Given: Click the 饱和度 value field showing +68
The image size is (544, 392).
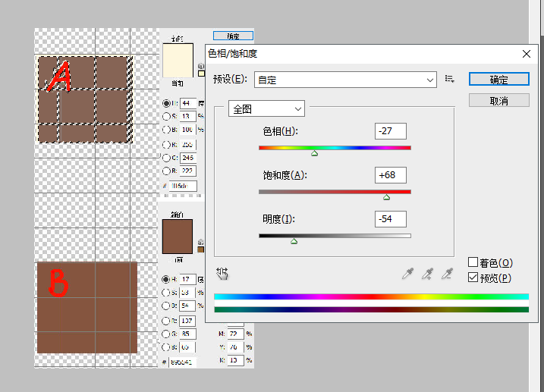Looking at the screenshot, I should (390, 175).
